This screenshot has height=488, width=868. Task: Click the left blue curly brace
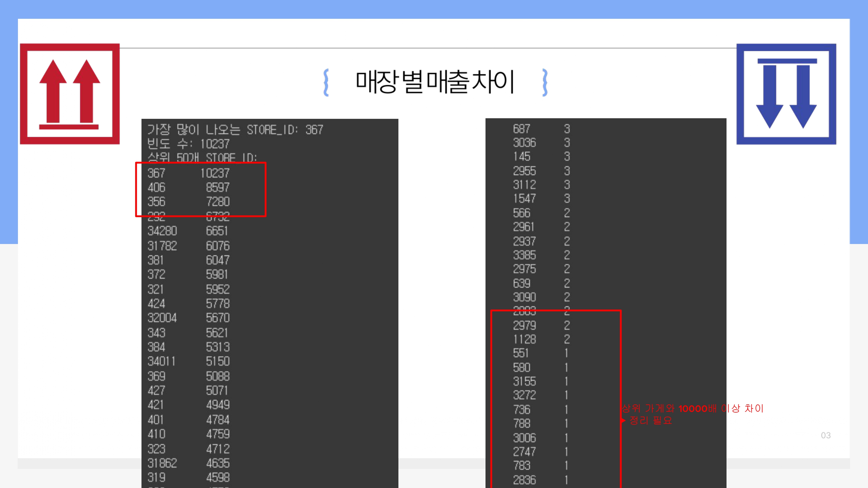[x=326, y=82]
